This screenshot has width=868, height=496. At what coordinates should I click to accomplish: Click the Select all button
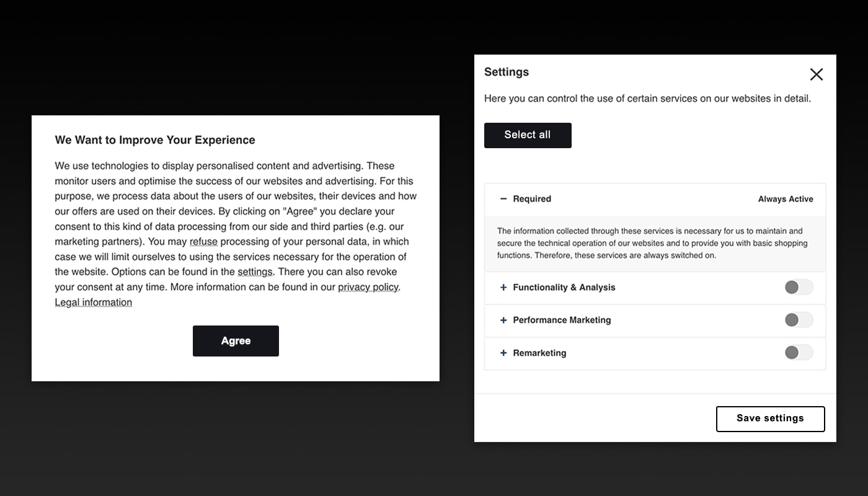[x=528, y=135]
